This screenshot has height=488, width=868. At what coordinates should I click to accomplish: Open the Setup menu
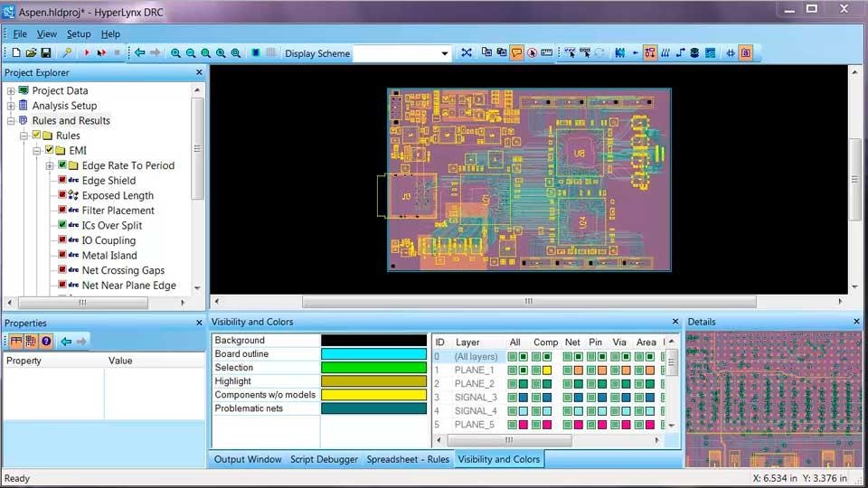pos(79,33)
